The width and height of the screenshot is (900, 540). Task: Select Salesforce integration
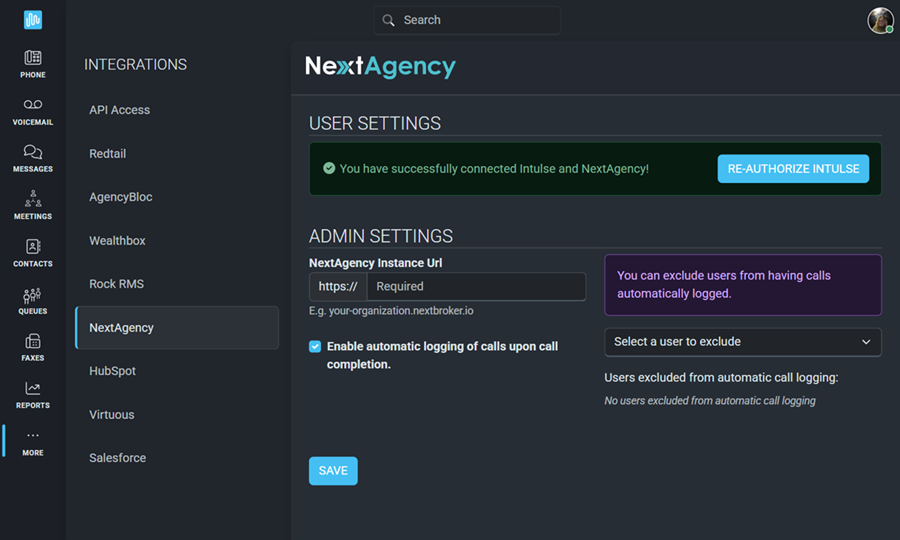[177, 458]
